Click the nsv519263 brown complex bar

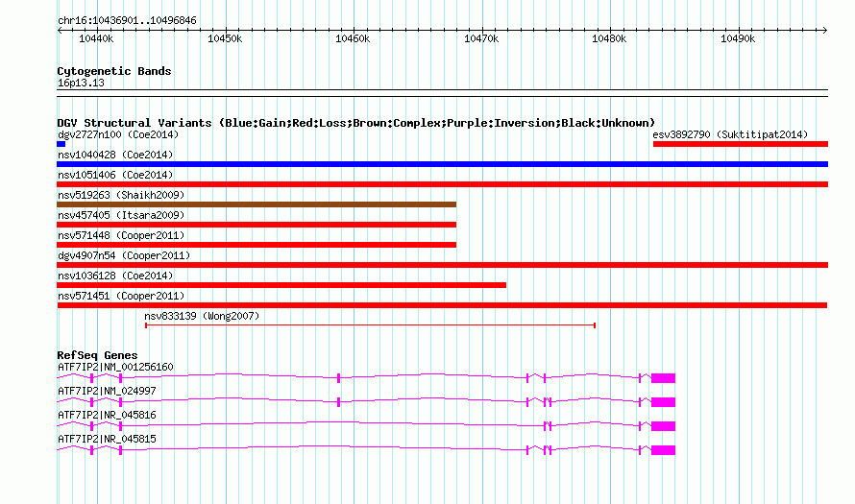click(x=256, y=204)
